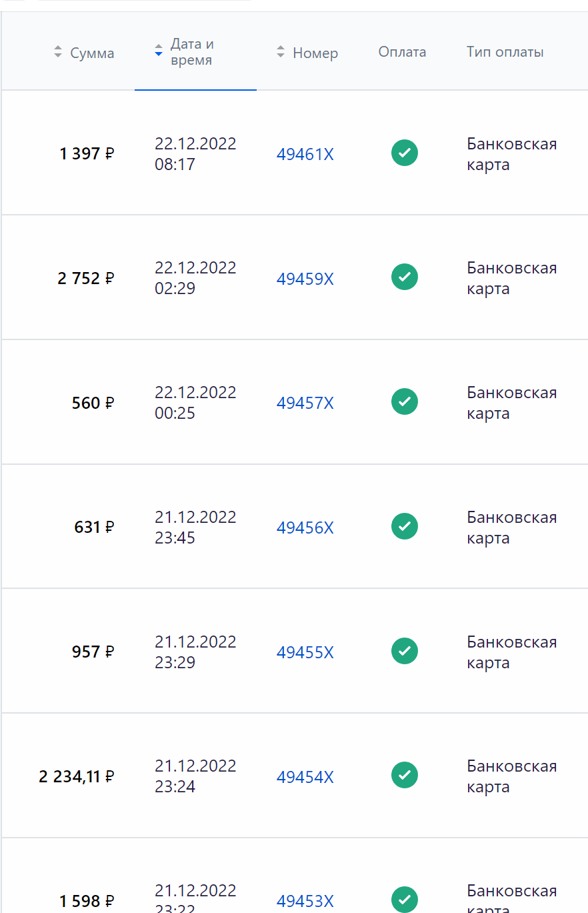588x913 pixels.
Task: Select the 2 234,11 ₽ amount cell
Action: 77,776
